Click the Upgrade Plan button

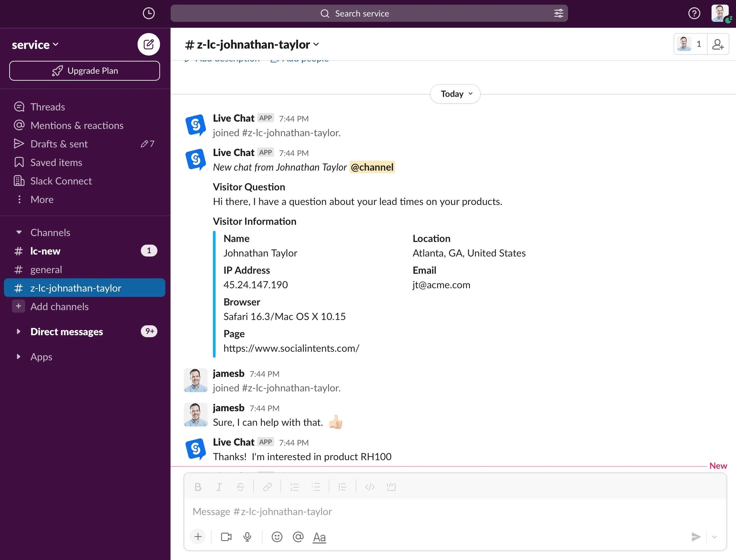85,71
